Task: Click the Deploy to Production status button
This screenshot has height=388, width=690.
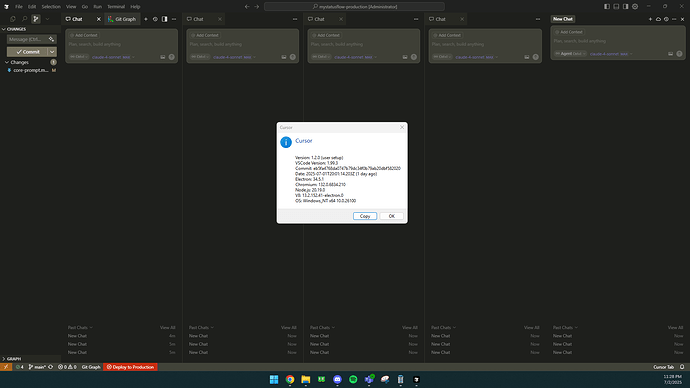Action: tap(130, 367)
